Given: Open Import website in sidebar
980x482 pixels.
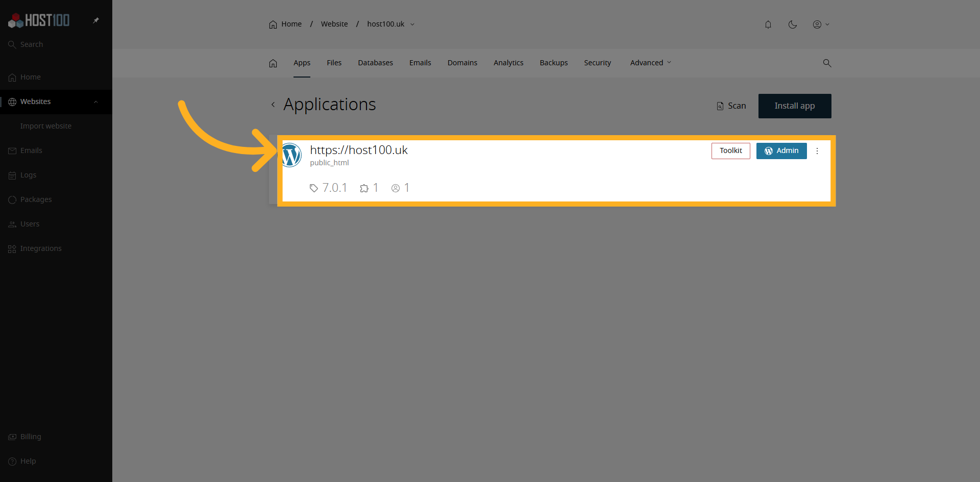Looking at the screenshot, I should tap(46, 126).
